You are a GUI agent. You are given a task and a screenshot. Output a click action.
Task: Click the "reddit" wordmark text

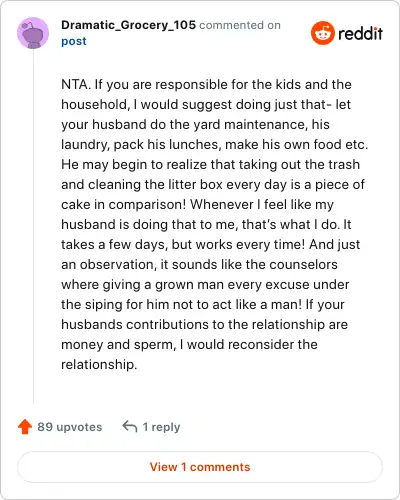coord(360,33)
